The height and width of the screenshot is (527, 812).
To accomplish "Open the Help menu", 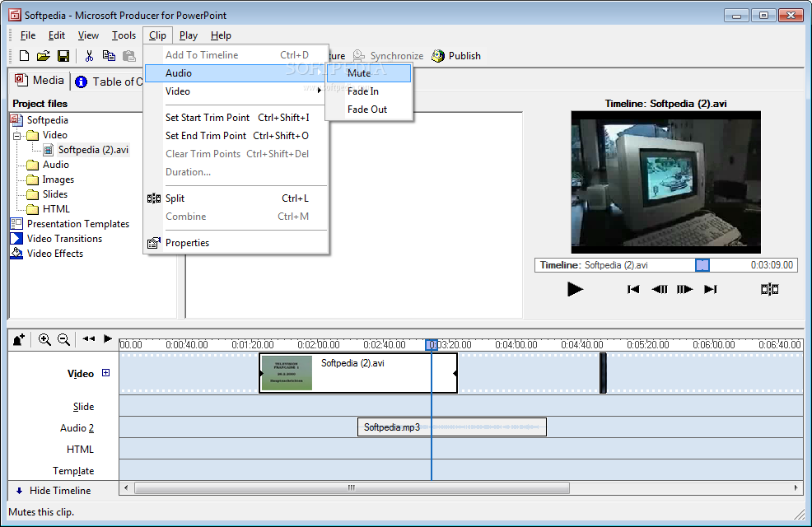I will click(221, 35).
